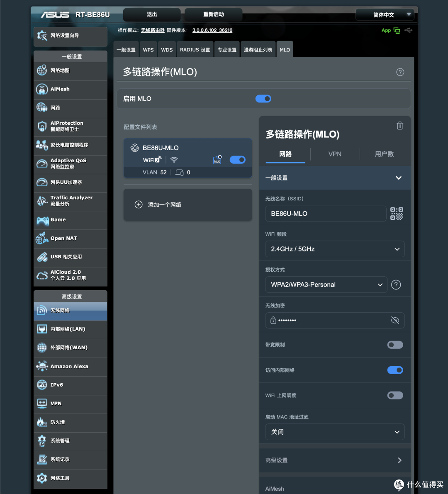Open NetEase UU accelerator icon
Viewport: 448px width, 494px height.
pyautogui.click(x=42, y=182)
